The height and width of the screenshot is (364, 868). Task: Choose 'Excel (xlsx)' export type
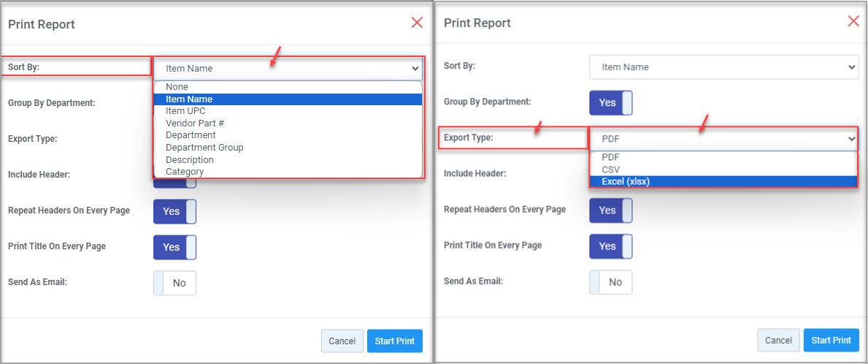[x=626, y=181]
